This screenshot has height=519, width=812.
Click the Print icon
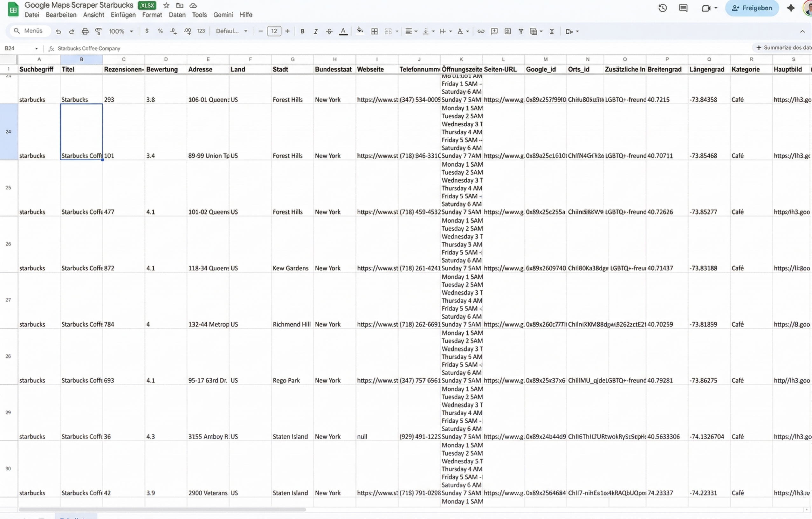click(85, 31)
